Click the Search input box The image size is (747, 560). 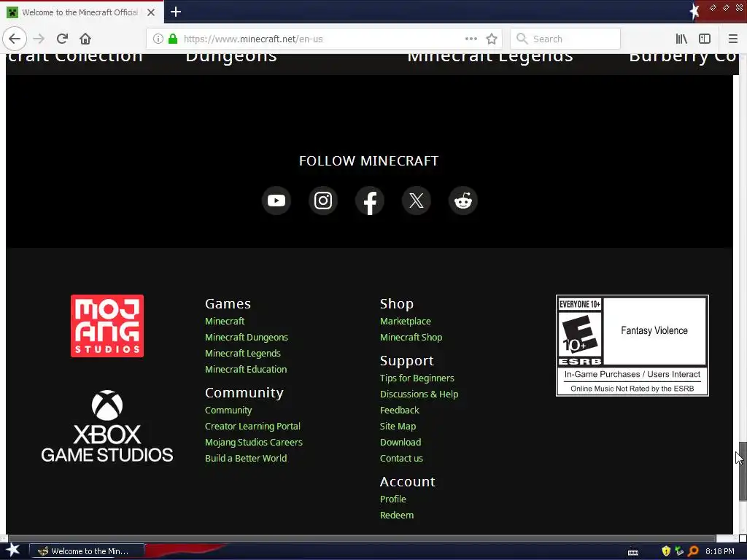[x=565, y=39]
